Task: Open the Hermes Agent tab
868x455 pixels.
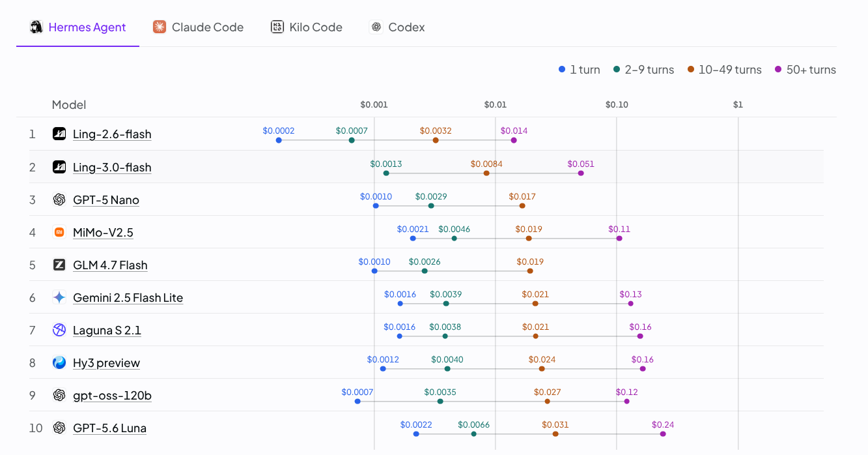Action: click(78, 27)
